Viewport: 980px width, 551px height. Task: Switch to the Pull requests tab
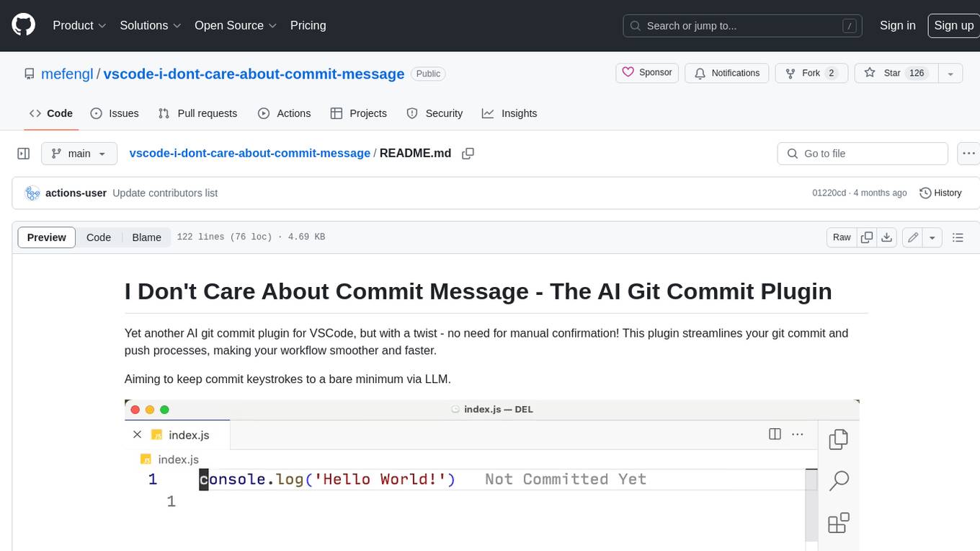click(x=197, y=113)
